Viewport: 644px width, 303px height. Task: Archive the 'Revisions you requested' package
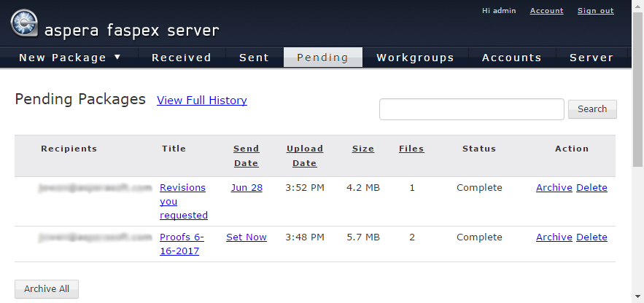coord(554,187)
